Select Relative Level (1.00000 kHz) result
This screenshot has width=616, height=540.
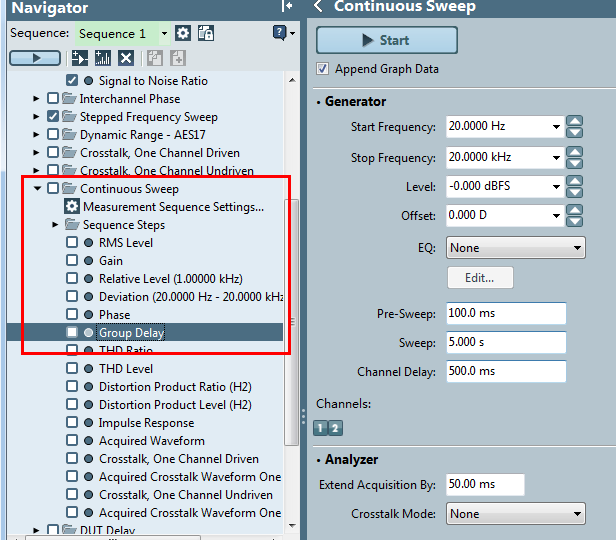pos(170,279)
